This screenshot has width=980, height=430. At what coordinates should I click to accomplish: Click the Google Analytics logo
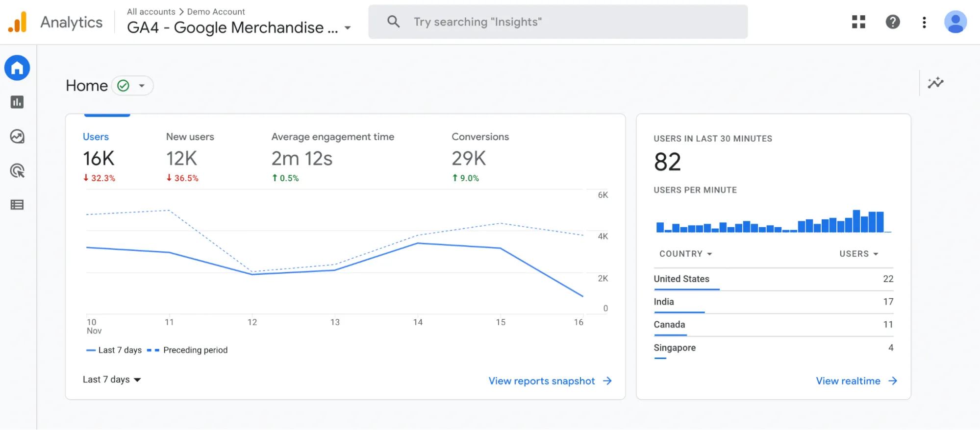click(18, 22)
